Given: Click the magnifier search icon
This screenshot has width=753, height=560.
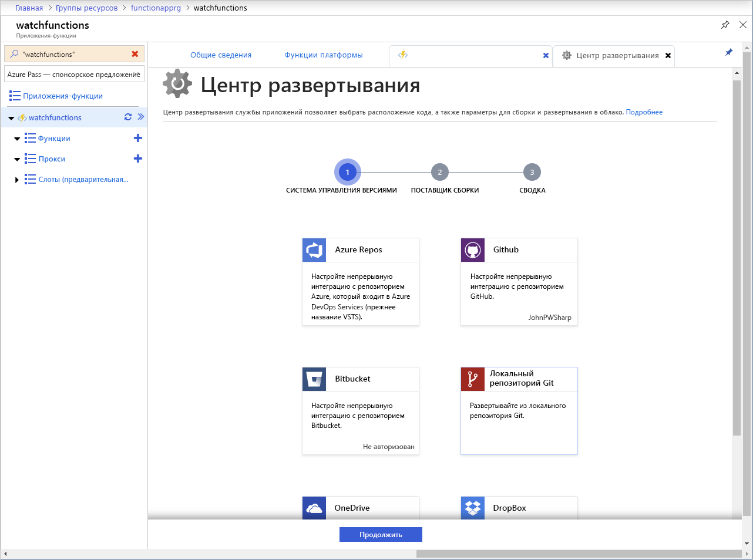Looking at the screenshot, I should click(14, 54).
